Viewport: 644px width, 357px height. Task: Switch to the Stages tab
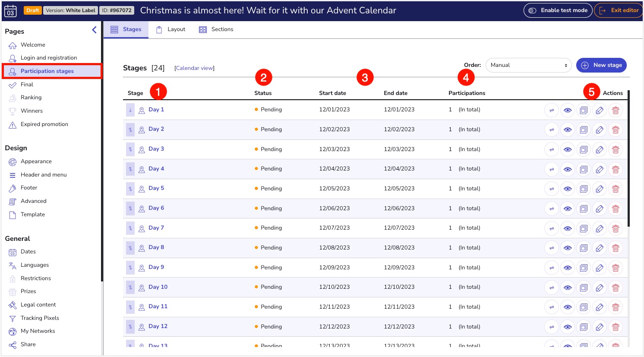pos(126,29)
